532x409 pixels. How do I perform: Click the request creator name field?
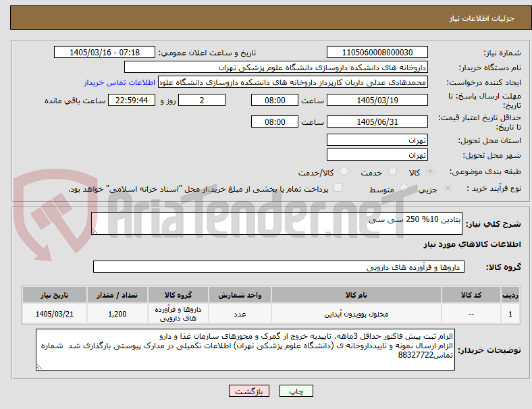293,82
